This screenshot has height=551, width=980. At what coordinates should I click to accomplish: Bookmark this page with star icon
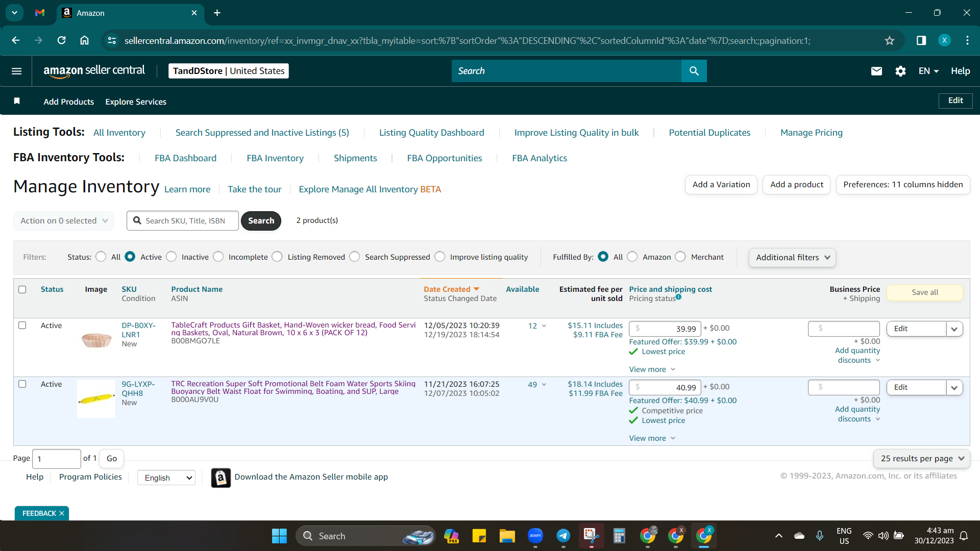point(890,40)
